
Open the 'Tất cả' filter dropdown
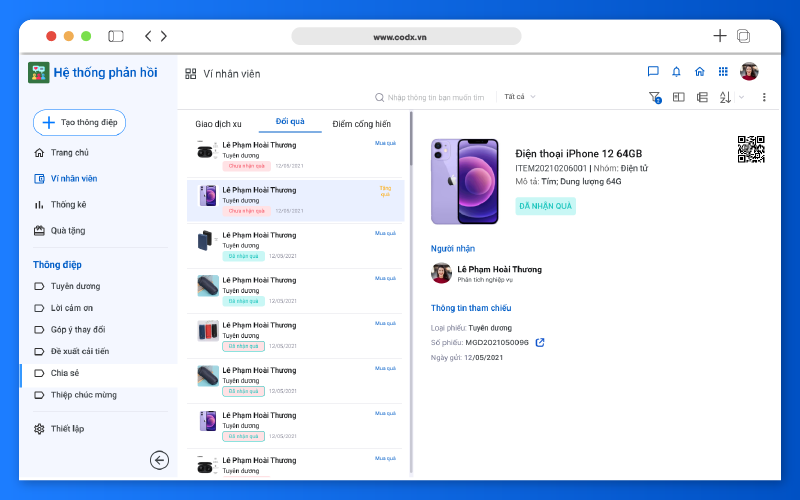point(519,96)
